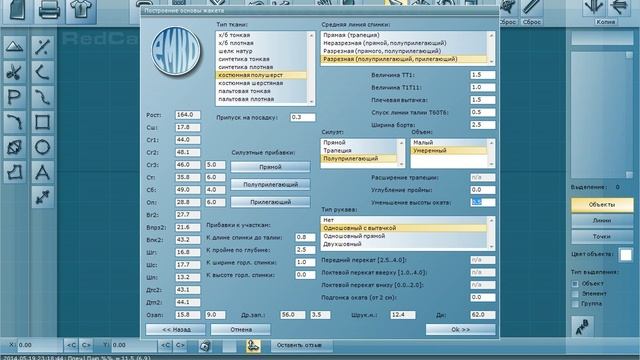640x360 pixels.
Task: Click the 'Припуск на посадку' input field
Action: (x=303, y=117)
